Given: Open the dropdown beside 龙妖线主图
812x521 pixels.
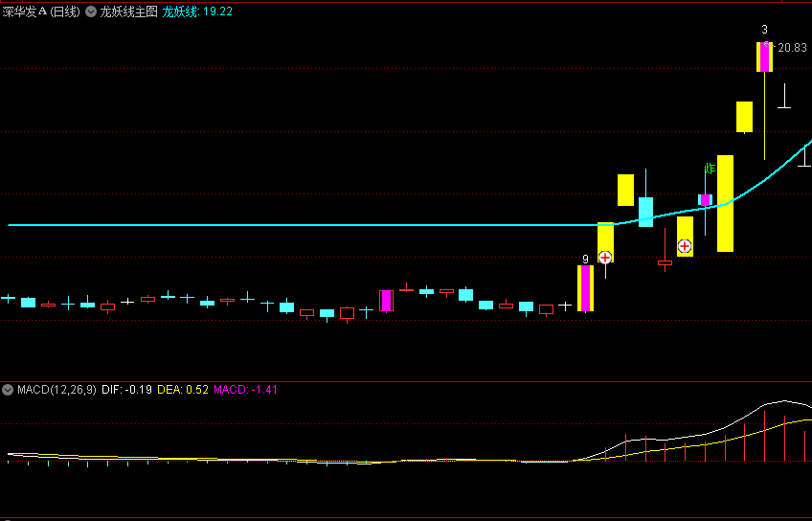Looking at the screenshot, I should [91, 11].
